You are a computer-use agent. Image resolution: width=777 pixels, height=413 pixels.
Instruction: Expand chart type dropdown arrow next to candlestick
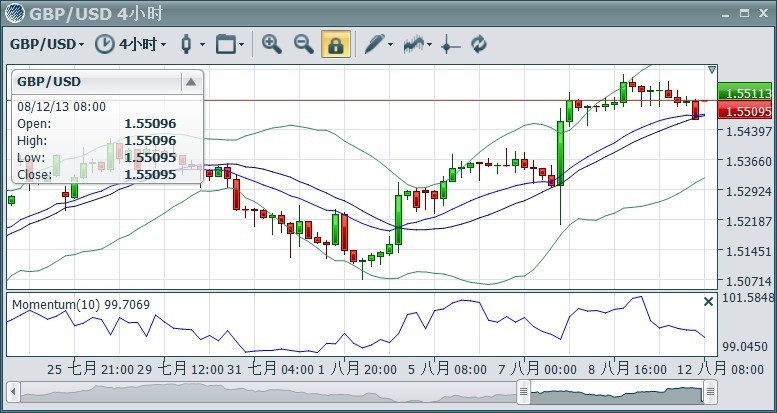click(202, 45)
